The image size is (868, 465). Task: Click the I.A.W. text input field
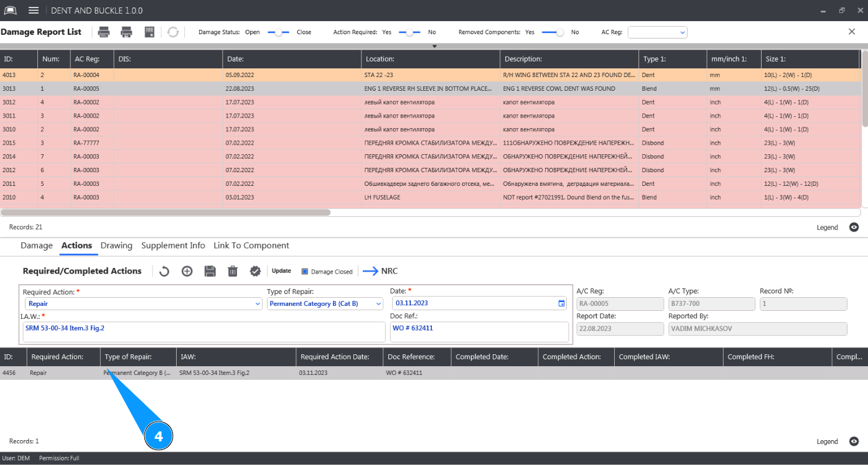[x=203, y=332]
